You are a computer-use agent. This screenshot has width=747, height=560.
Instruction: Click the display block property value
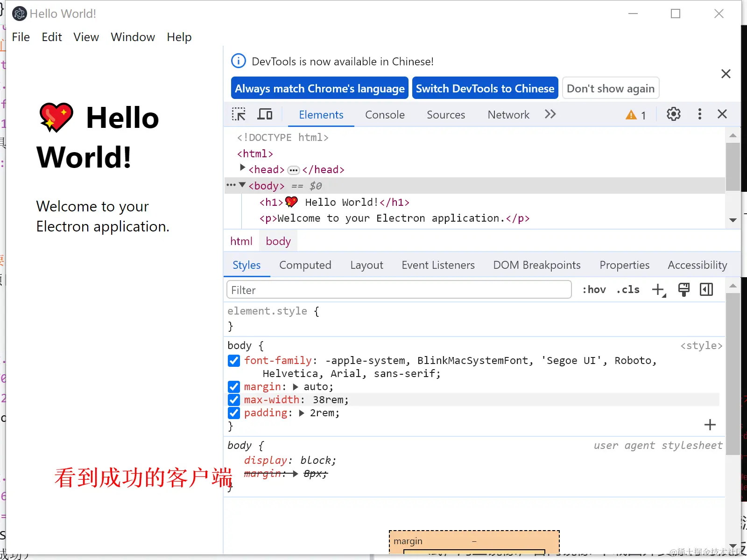click(315, 461)
